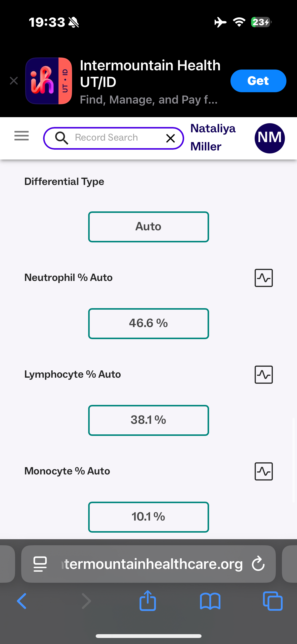The height and width of the screenshot is (644, 297).
Task: Open the hamburger navigation menu
Action: point(22,136)
